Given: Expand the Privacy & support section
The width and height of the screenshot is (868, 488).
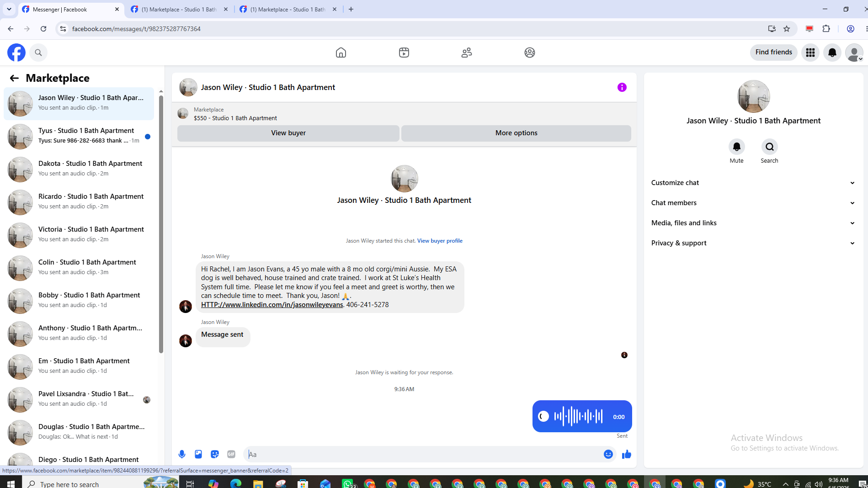Looking at the screenshot, I should coord(753,243).
